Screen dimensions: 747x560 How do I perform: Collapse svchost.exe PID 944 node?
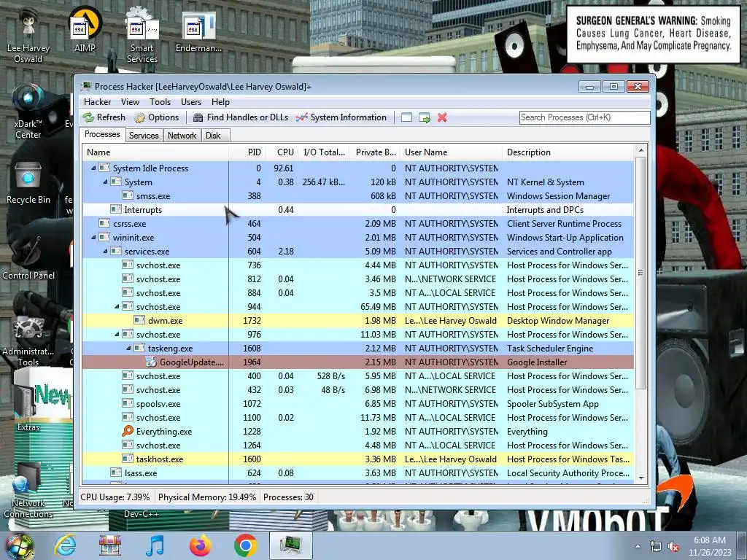coord(117,307)
